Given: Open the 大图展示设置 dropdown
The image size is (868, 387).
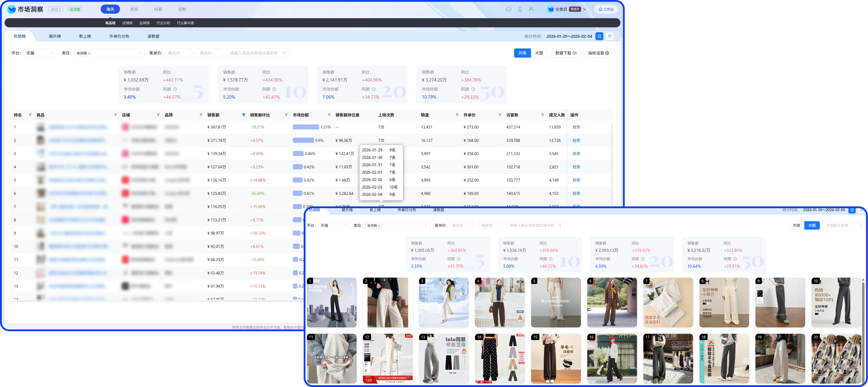Looking at the screenshot, I should [843, 225].
